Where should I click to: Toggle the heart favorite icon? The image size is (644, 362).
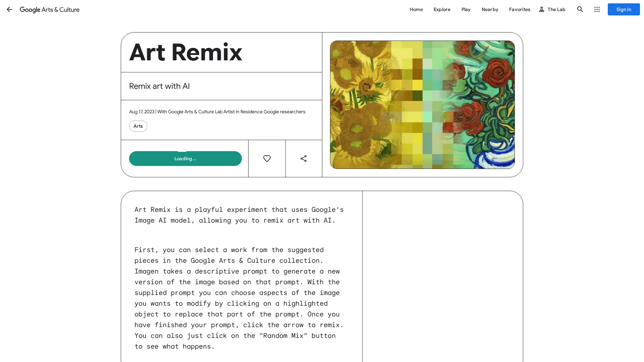(267, 159)
